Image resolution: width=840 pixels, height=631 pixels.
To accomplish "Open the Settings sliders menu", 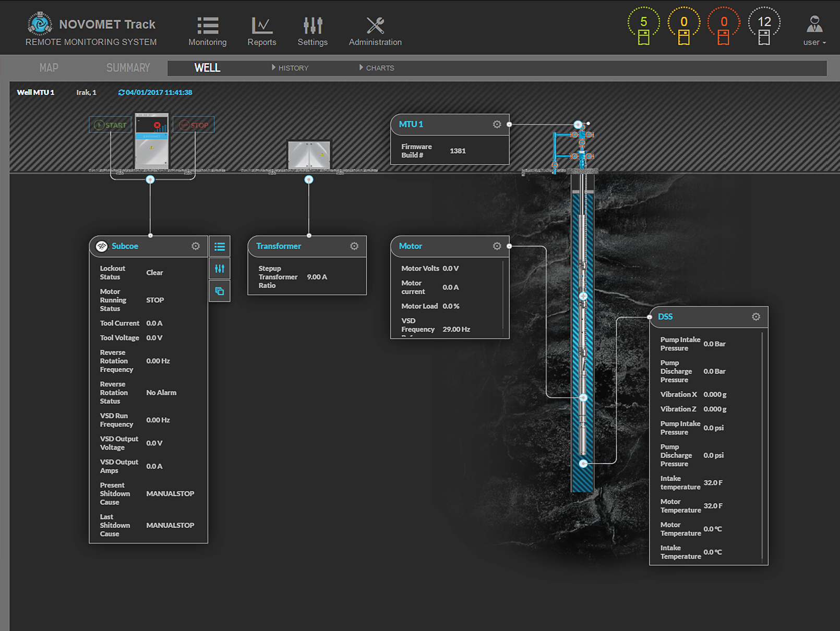I will click(313, 31).
